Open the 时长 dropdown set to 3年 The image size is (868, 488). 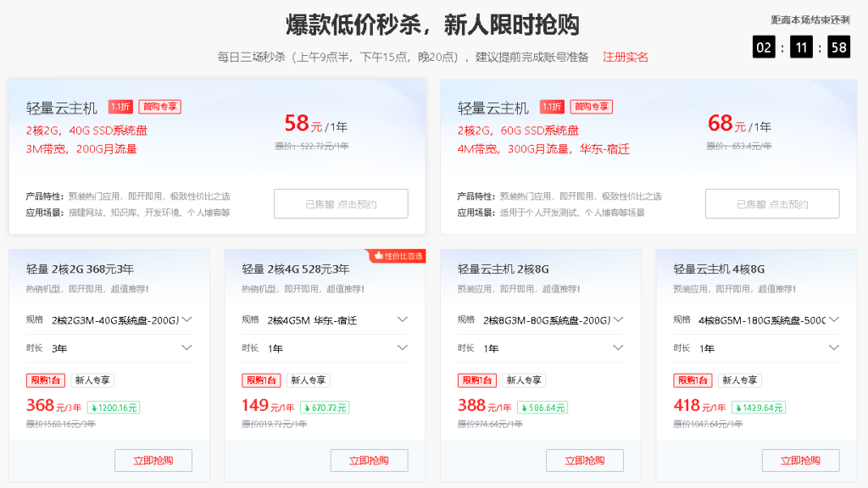pyautogui.click(x=122, y=348)
